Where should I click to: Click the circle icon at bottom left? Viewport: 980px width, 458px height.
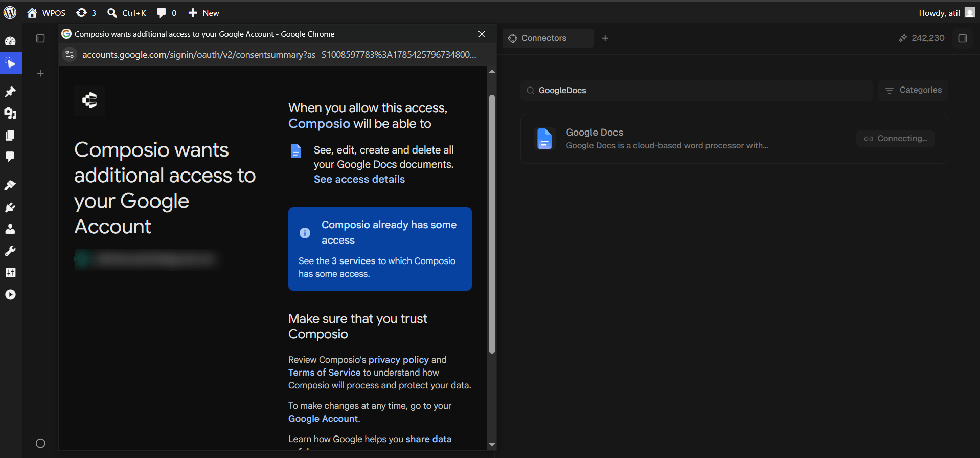pyautogui.click(x=40, y=443)
